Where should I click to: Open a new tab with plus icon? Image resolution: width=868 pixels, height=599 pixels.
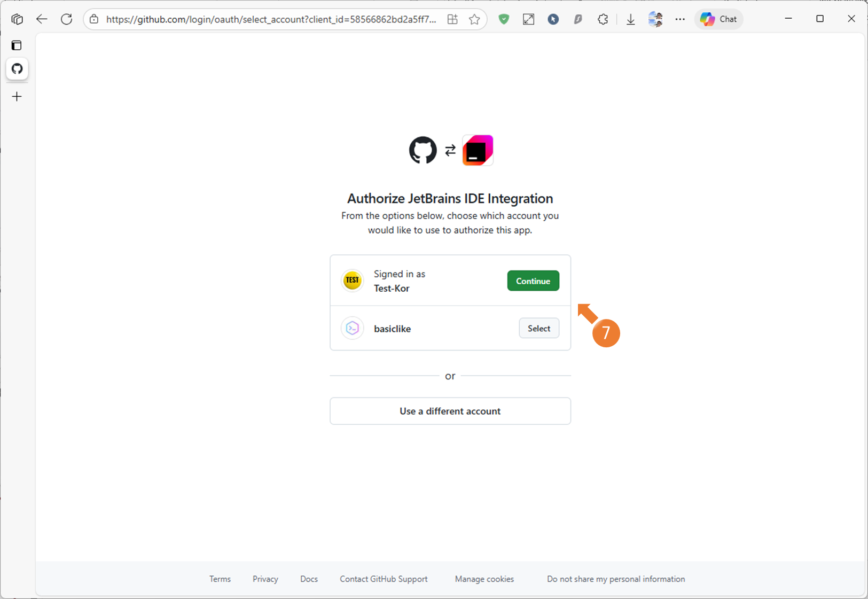coord(17,97)
